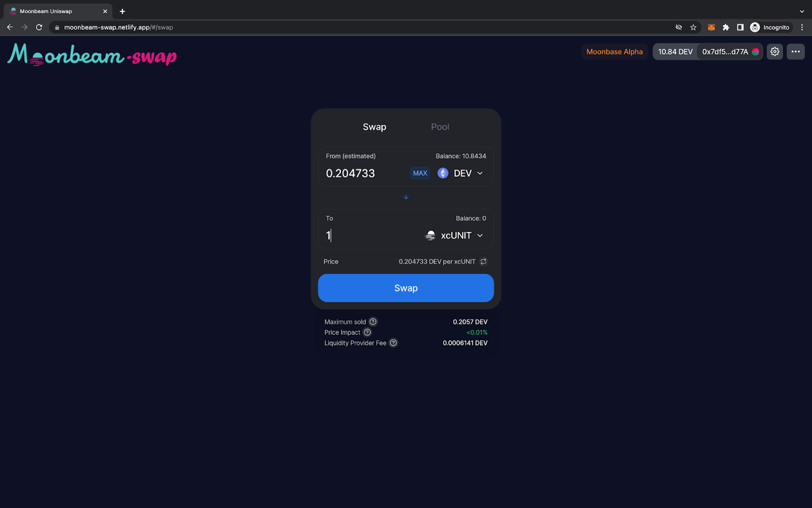Bookmark page with star icon
The height and width of the screenshot is (508, 812).
coord(693,27)
